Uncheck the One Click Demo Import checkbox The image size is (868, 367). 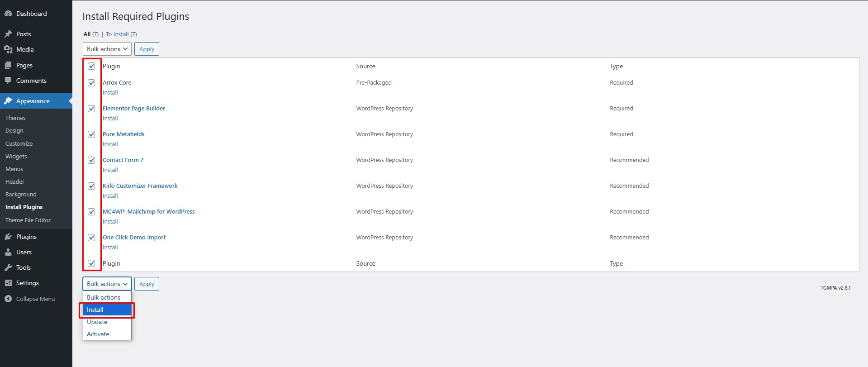[x=91, y=238]
